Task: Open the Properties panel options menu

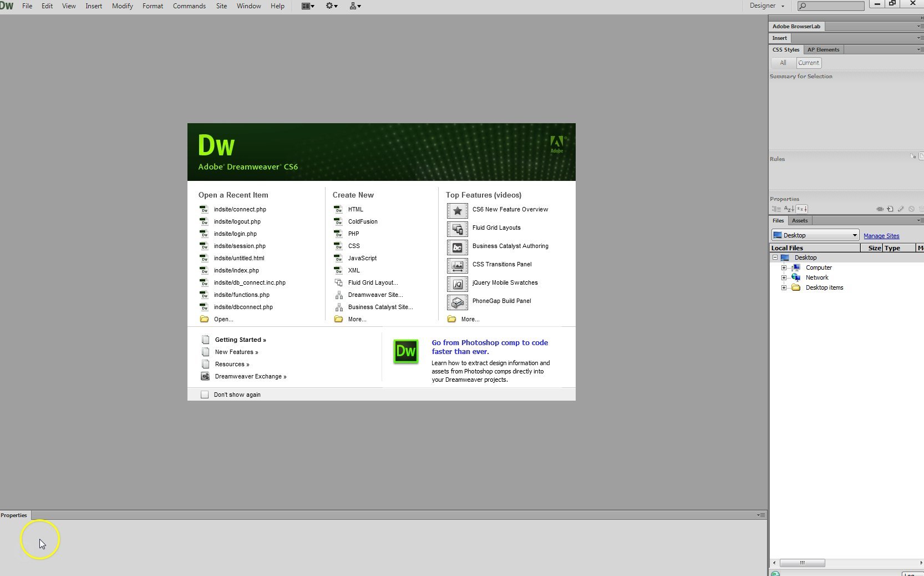Action: [x=761, y=515]
